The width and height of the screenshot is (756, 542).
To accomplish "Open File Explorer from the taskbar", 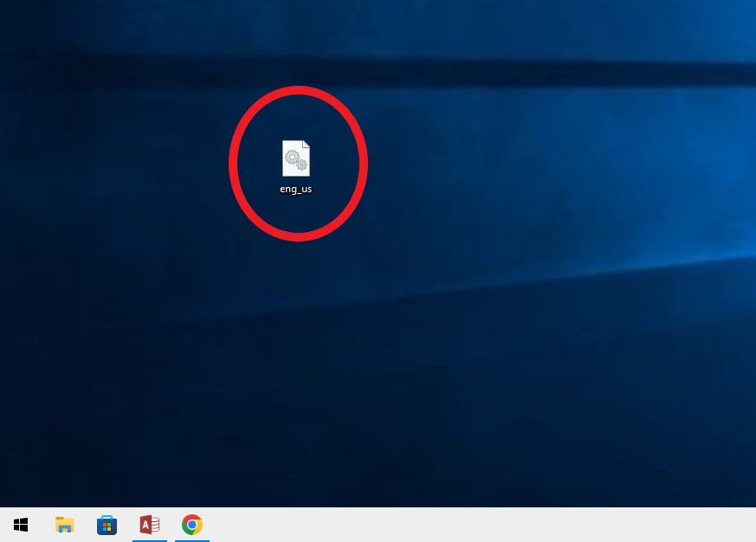I will [x=65, y=525].
